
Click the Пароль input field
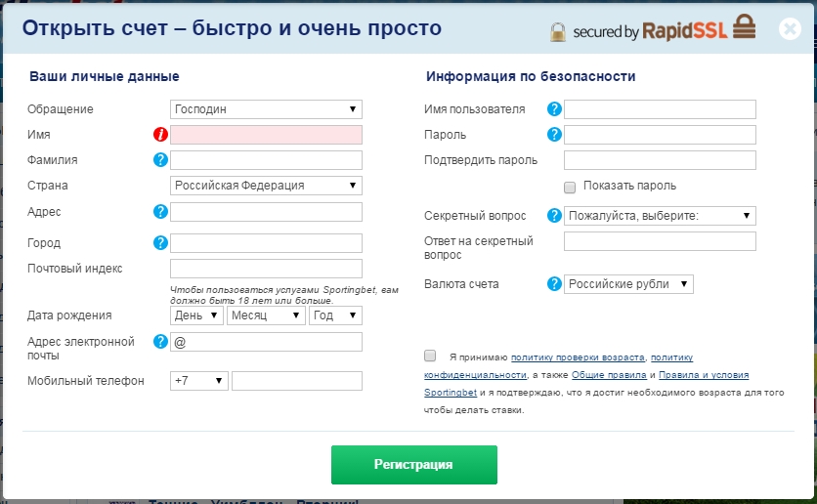(x=660, y=135)
